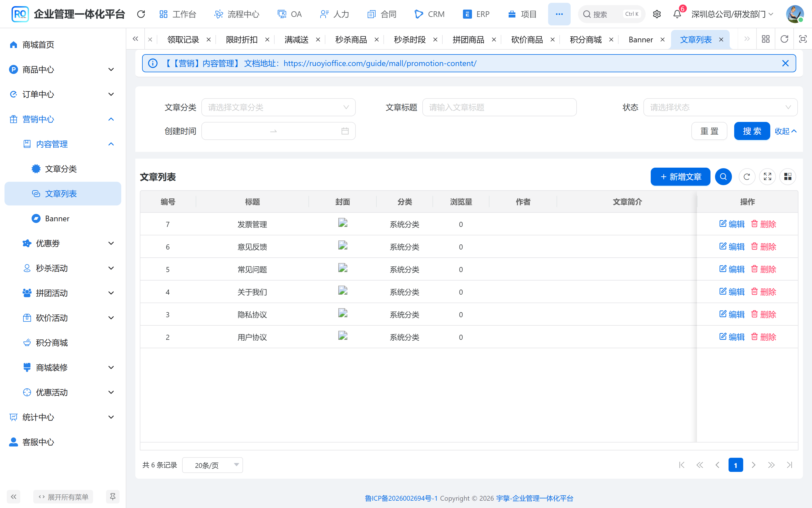This screenshot has width=812, height=508.
Task: Edit the 发票管理 article row
Action: (732, 224)
